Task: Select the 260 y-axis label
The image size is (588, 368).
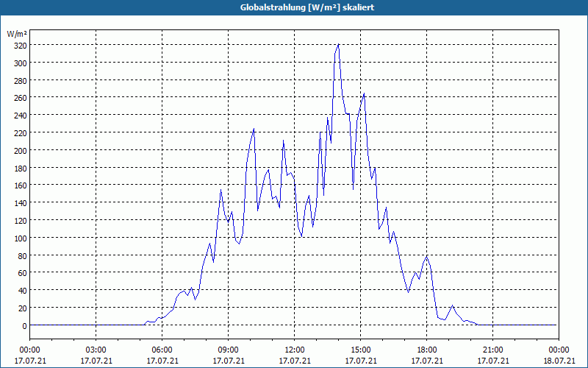Action: (21, 98)
